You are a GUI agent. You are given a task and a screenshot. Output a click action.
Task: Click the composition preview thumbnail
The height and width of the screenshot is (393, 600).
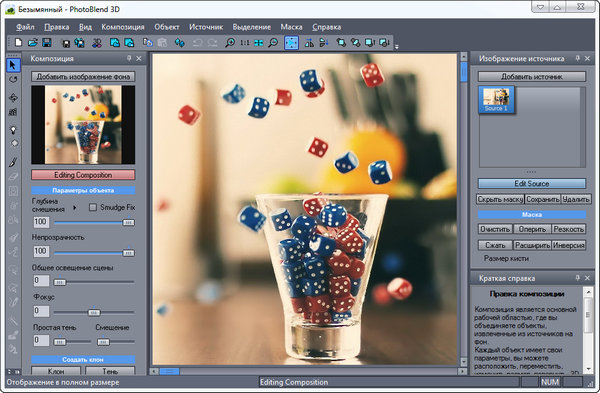coord(83,125)
